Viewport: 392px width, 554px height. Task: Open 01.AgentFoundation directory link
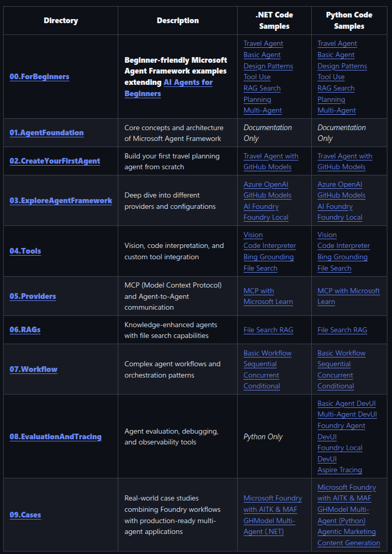click(x=47, y=133)
